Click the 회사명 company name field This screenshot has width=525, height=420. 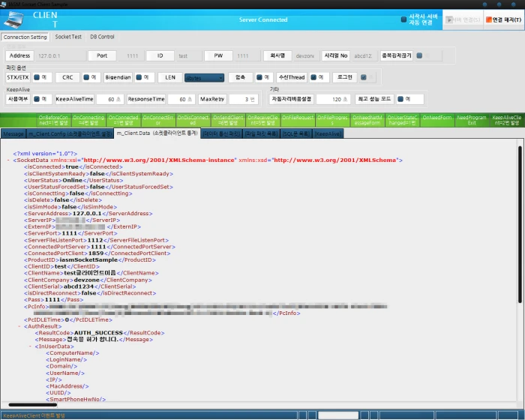click(305, 55)
